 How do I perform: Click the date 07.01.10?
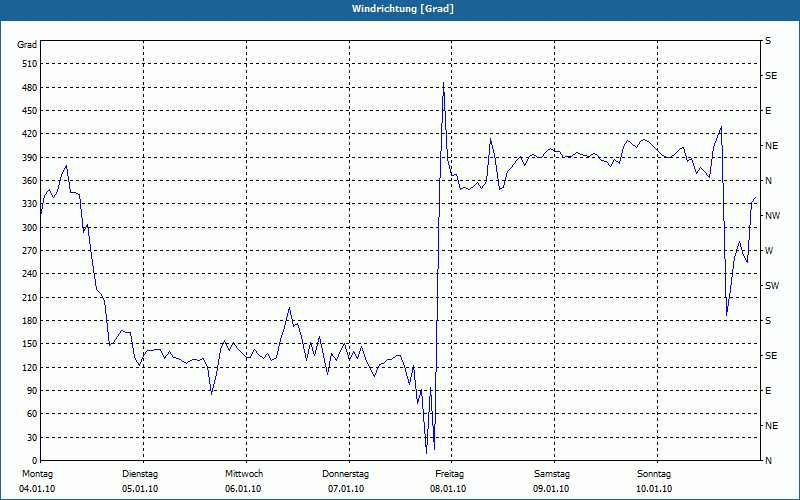pos(346,489)
